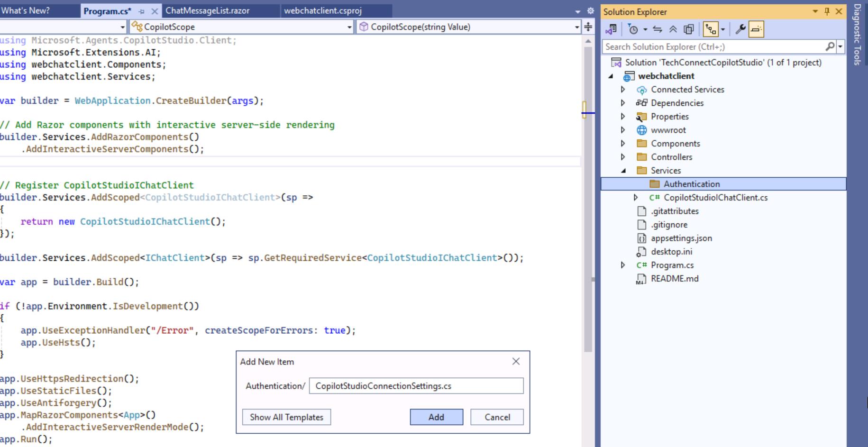This screenshot has width=868, height=447.
Task: Click Collapse All in Solution Explorer toolbar
Action: 673,29
